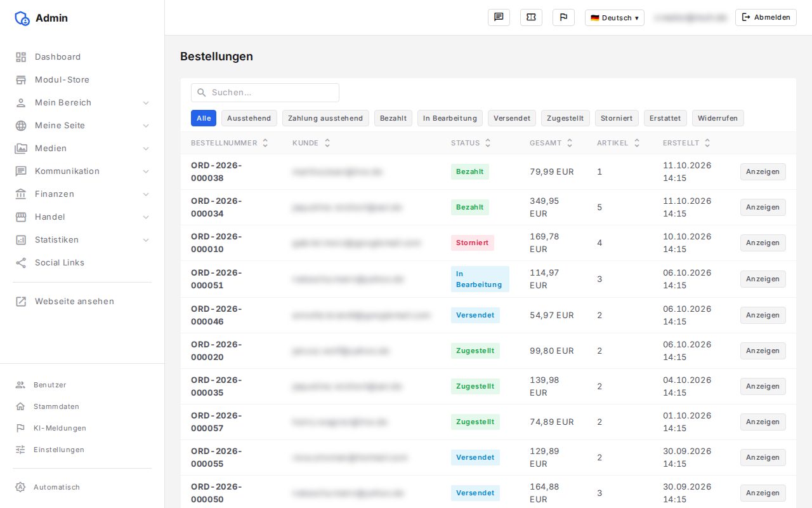Click the Webseite ansehen external link icon
Image resolution: width=812 pixels, height=508 pixels.
(x=21, y=302)
